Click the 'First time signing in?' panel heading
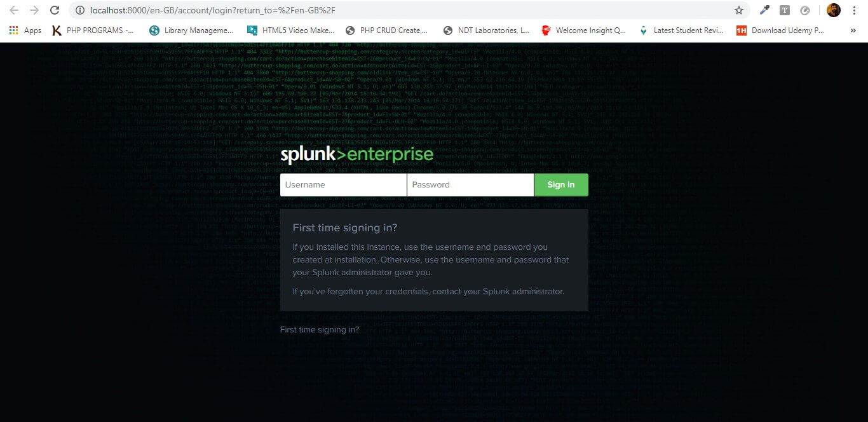 [345, 228]
